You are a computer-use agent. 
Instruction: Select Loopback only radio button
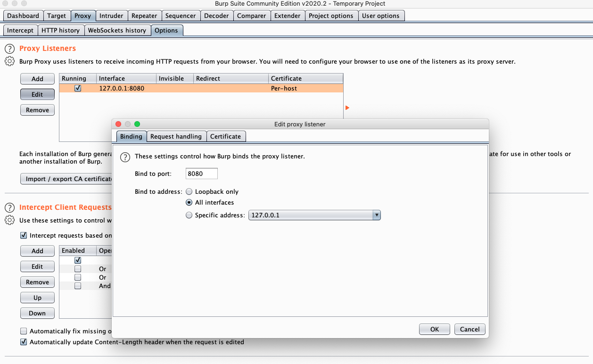(x=189, y=192)
